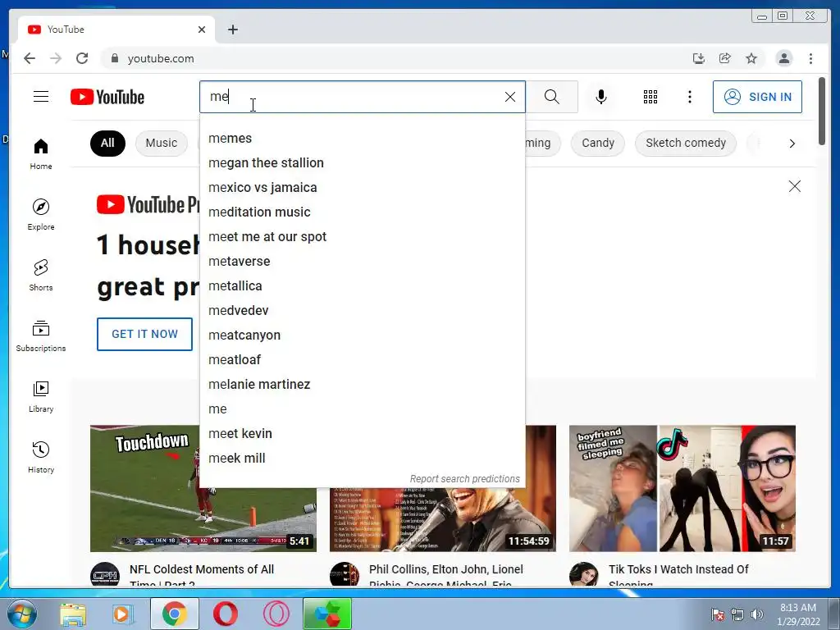The image size is (840, 630).
Task: Choose the 'metaverse' suggestion
Action: pyautogui.click(x=363, y=262)
